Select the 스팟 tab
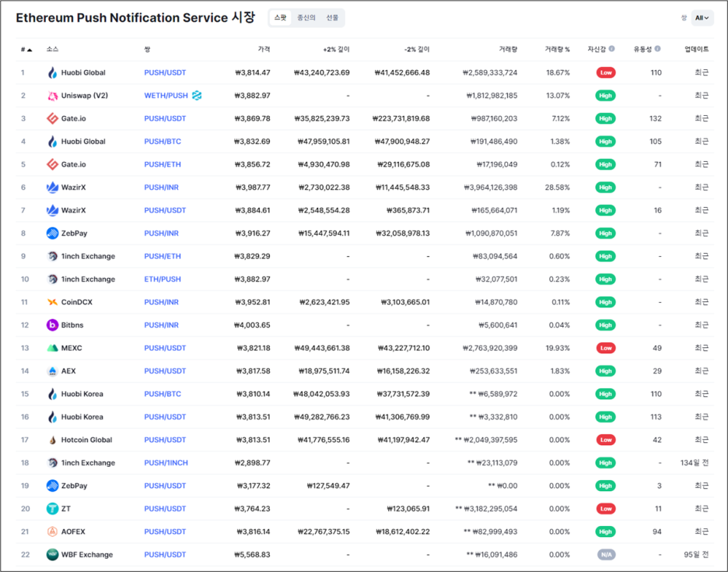 coord(281,18)
